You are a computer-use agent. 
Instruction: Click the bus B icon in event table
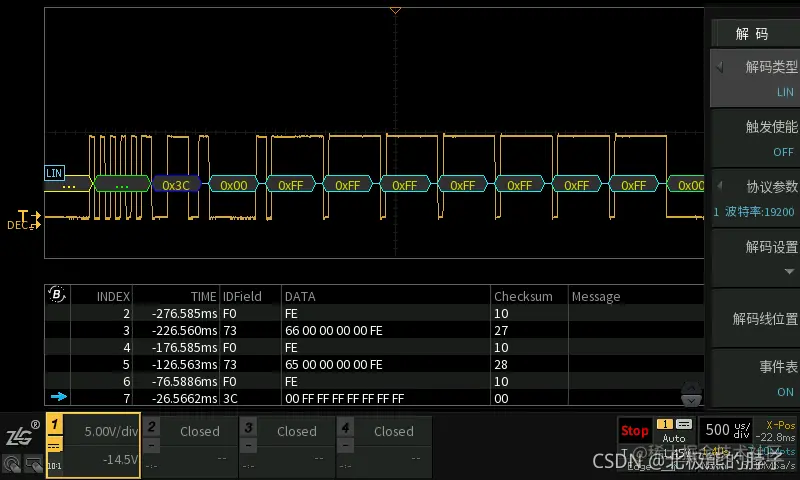(57, 294)
